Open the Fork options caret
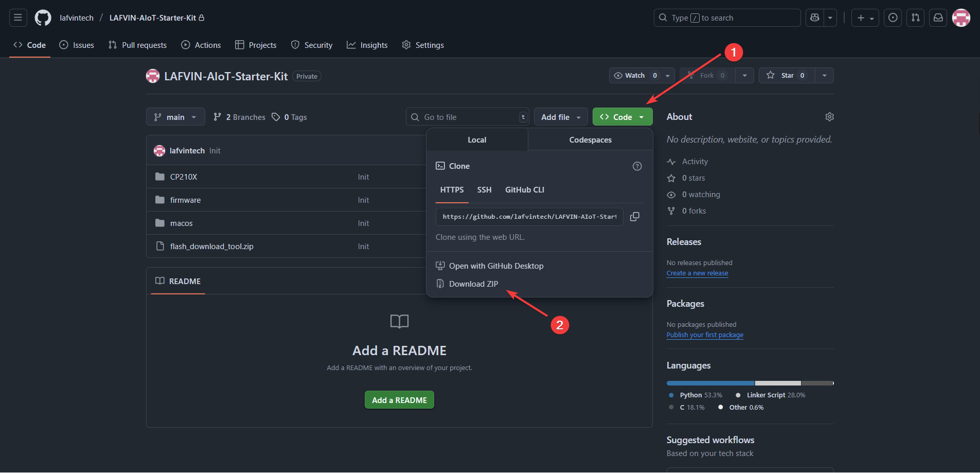Viewport: 980px width, 473px height. point(745,75)
